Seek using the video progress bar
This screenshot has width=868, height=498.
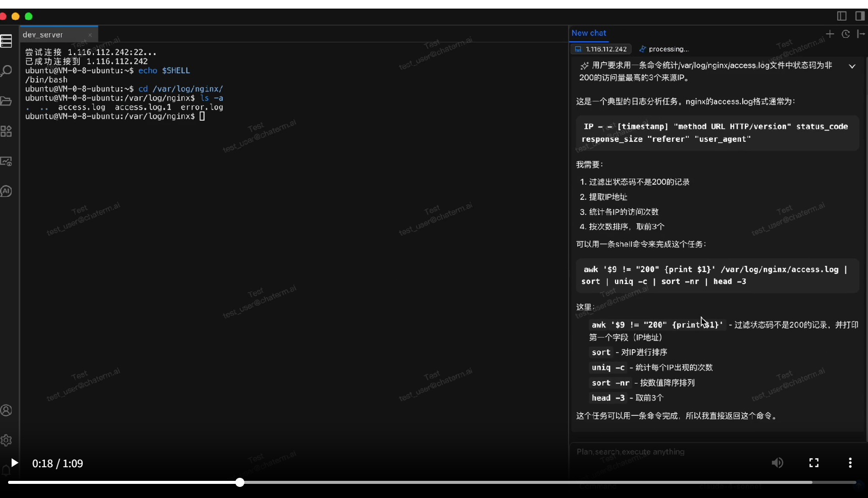pos(432,482)
